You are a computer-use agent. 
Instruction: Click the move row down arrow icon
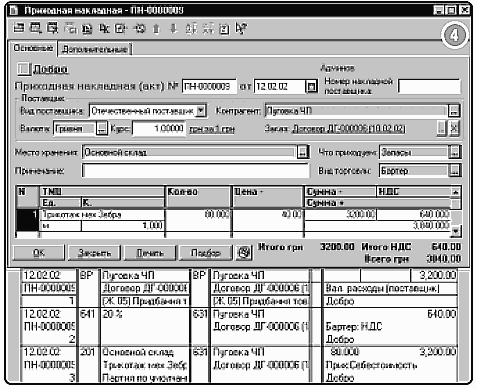[x=174, y=29]
